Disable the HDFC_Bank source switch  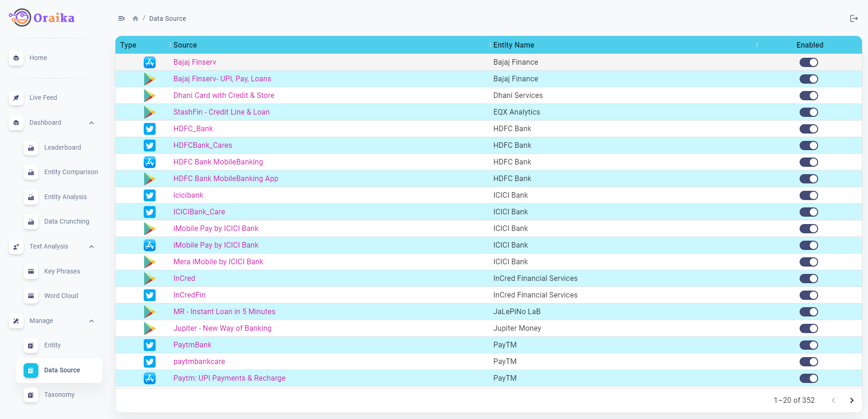click(809, 129)
